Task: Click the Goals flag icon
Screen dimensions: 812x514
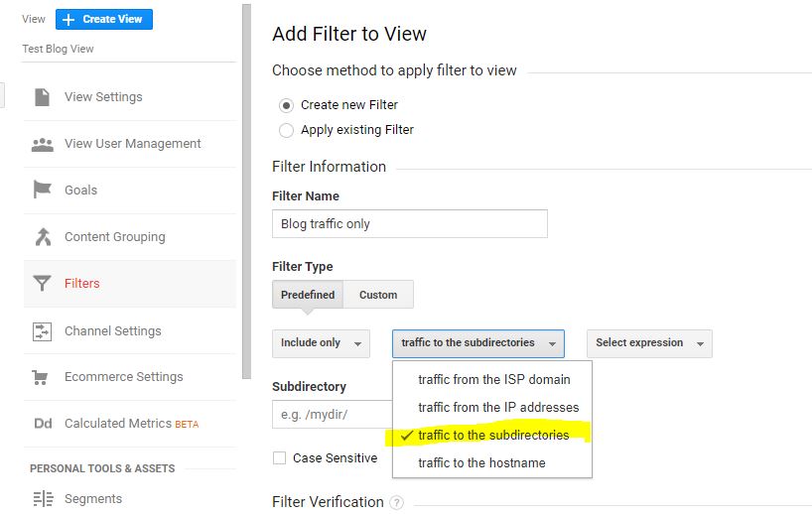Action: point(42,190)
